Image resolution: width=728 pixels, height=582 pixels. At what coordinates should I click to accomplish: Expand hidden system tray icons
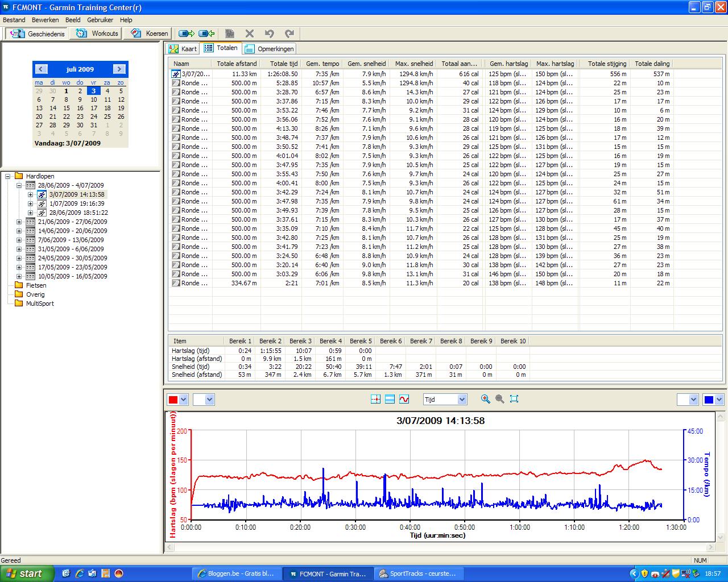tap(634, 573)
